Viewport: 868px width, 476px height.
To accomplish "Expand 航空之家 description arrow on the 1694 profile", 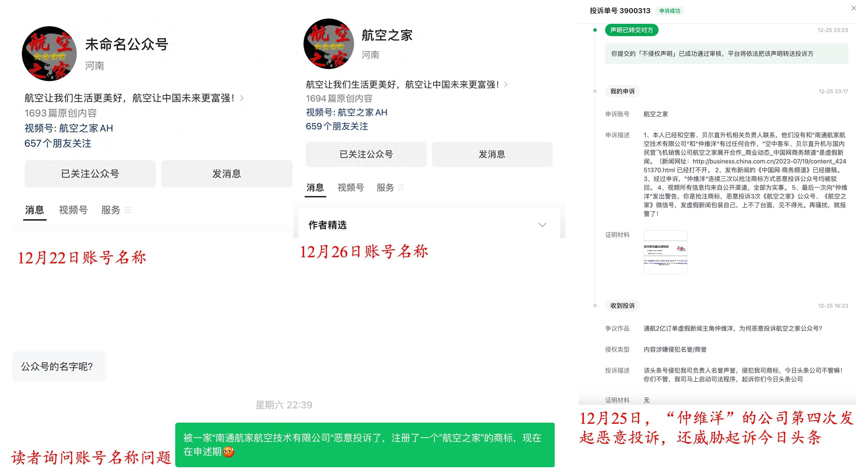I will (506, 85).
